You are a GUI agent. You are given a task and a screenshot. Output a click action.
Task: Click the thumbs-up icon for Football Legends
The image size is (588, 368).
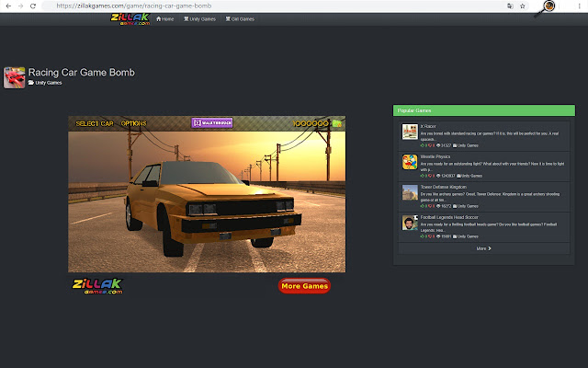tap(423, 236)
